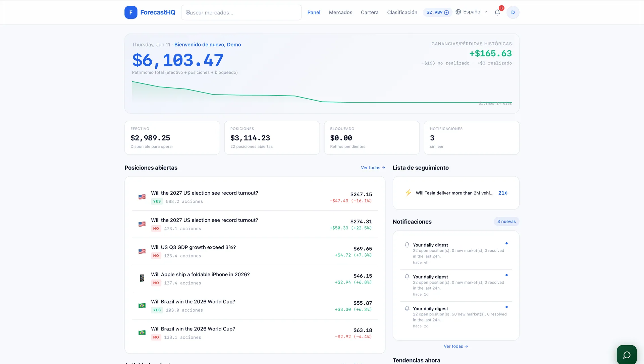Click the US flag on the NO election position
Screen dimensions: 644x364
142,224
